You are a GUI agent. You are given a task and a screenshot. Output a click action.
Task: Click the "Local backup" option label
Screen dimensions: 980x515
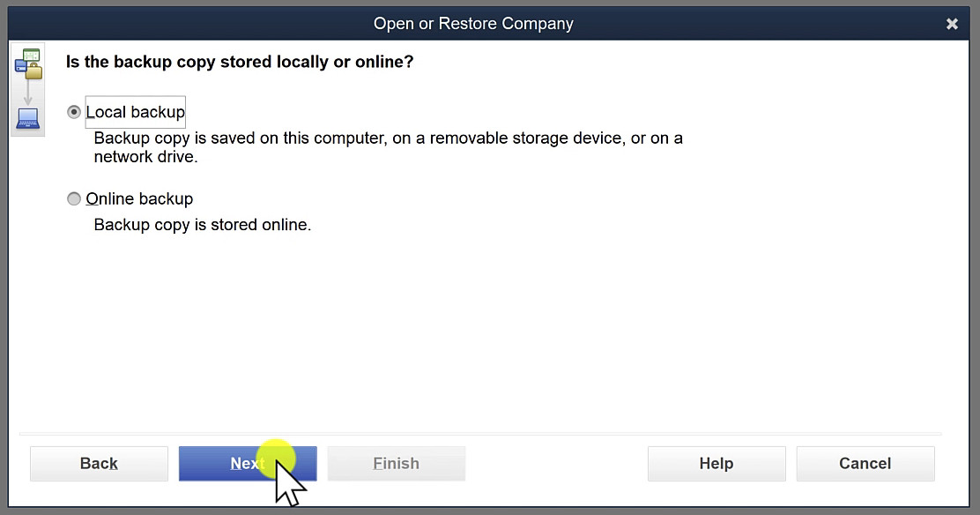coord(135,112)
